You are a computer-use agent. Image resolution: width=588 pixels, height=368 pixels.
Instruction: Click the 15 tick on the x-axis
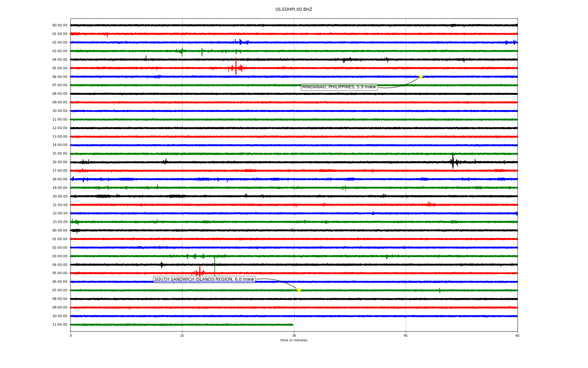tap(182, 335)
